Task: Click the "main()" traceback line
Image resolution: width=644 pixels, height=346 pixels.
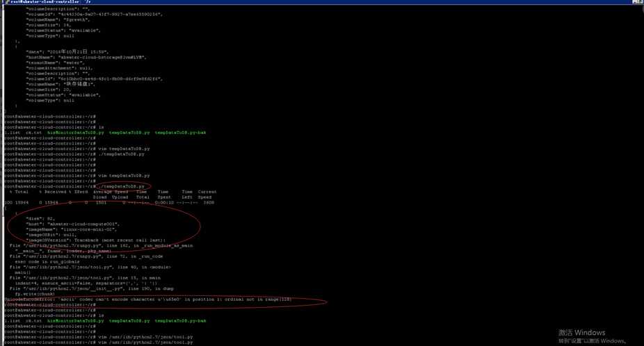Action: 23,272
